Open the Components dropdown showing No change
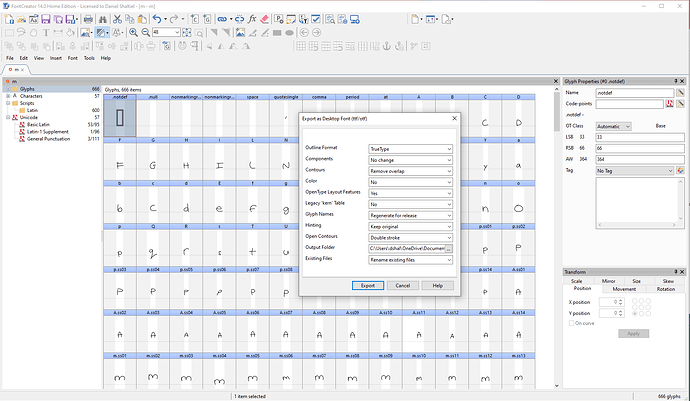690x401 pixels. (410, 160)
